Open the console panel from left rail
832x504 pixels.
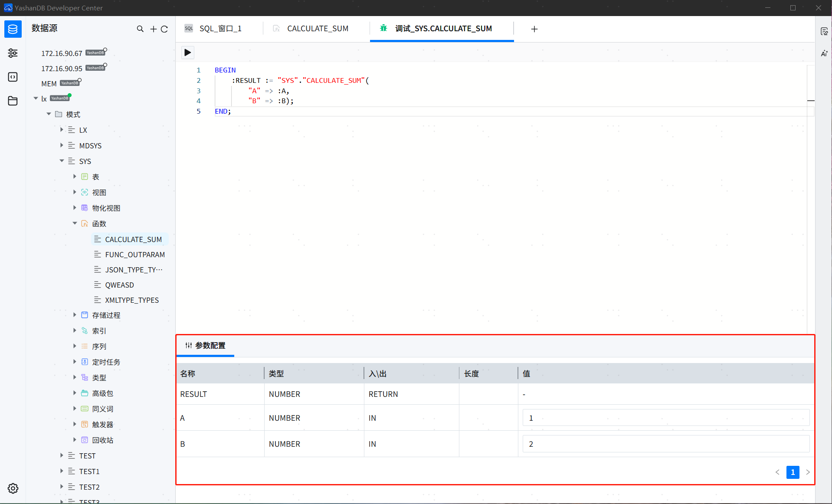[13, 77]
